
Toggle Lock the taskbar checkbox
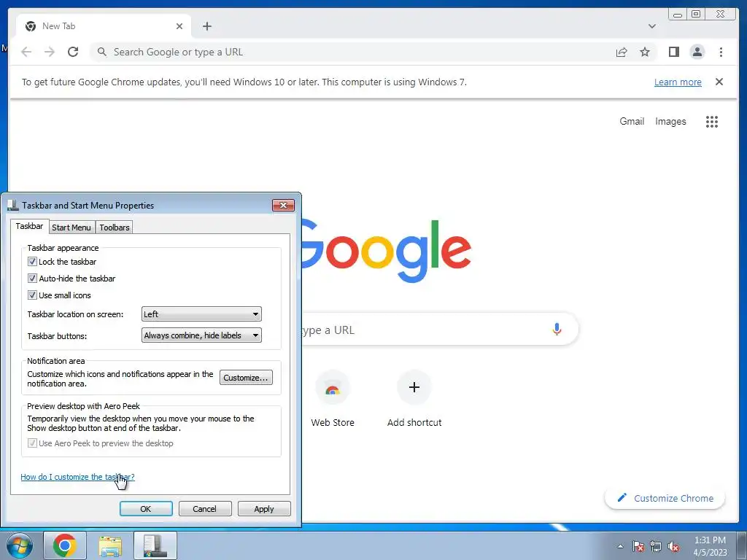click(x=32, y=262)
